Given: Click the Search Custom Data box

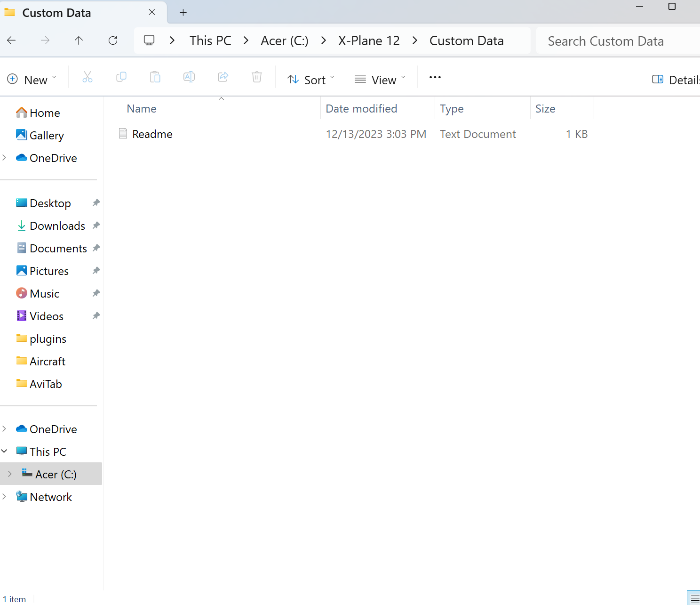Looking at the screenshot, I should coord(618,41).
